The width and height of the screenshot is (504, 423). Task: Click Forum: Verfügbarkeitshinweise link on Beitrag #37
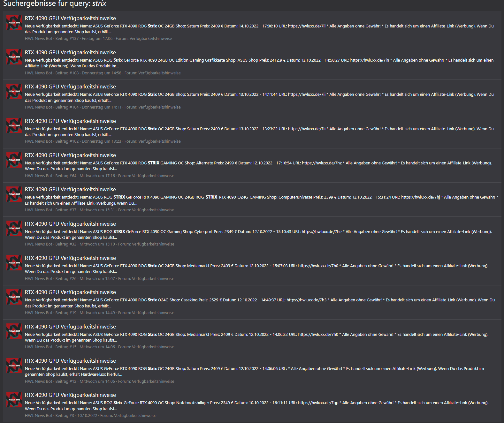146,210
